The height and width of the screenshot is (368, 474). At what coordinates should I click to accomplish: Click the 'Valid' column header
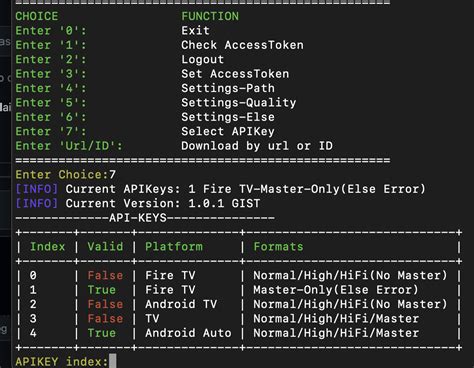click(x=105, y=247)
